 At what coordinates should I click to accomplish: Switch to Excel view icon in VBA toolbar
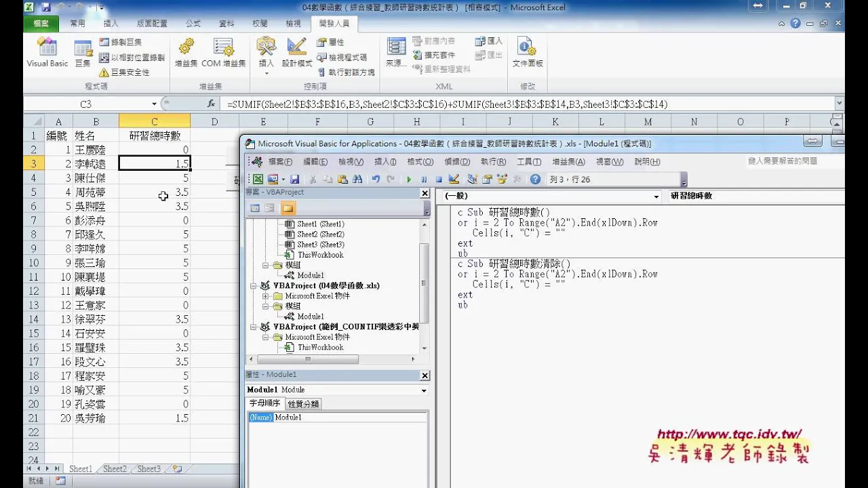258,180
